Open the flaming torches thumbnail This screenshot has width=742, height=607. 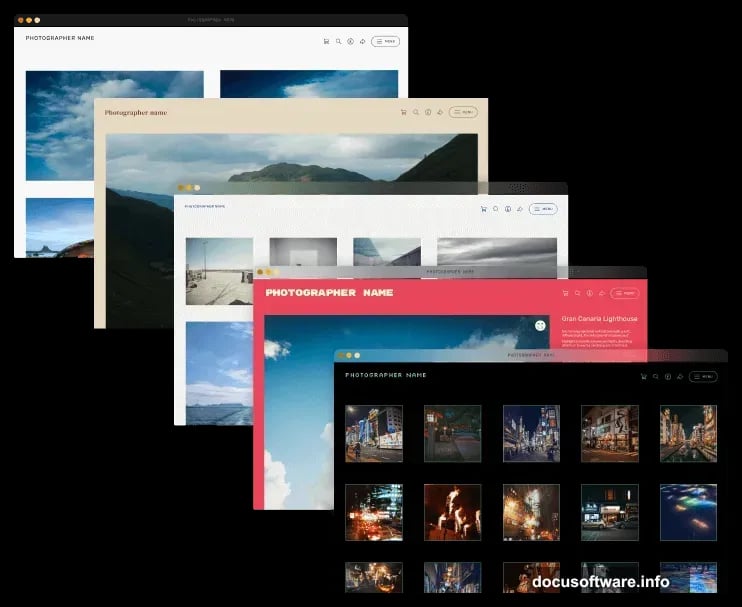[452, 512]
